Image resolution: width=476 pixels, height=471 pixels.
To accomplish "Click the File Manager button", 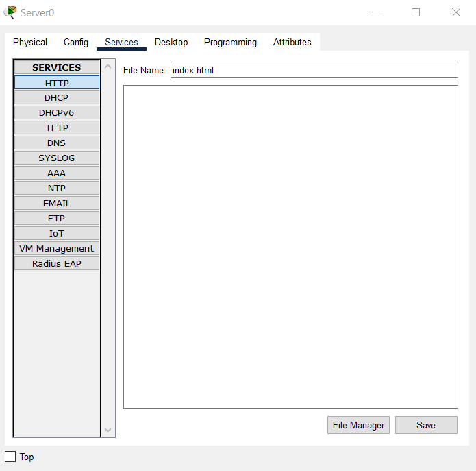I will click(358, 425).
